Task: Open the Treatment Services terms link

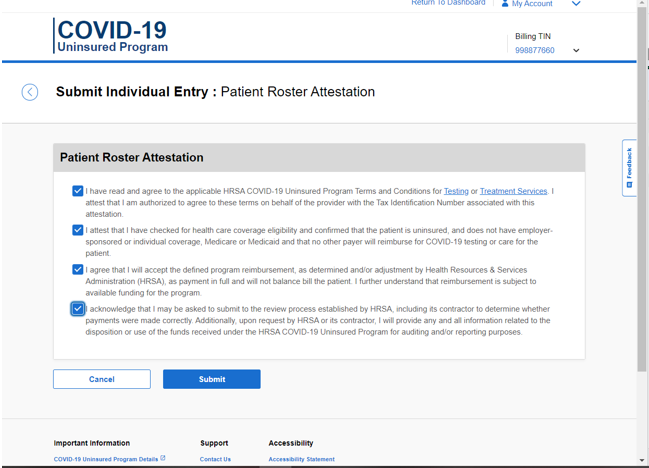Action: tap(513, 191)
